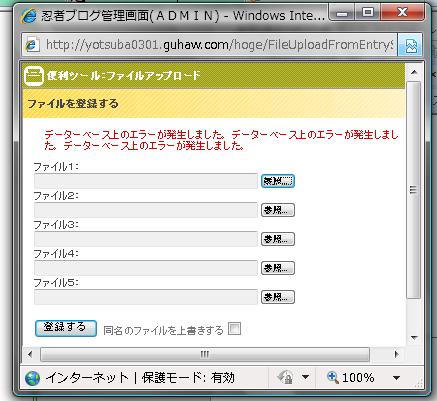This screenshot has width=437, height=401.
Task: Click the Internet Explorer title bar icon
Action: pos(29,15)
